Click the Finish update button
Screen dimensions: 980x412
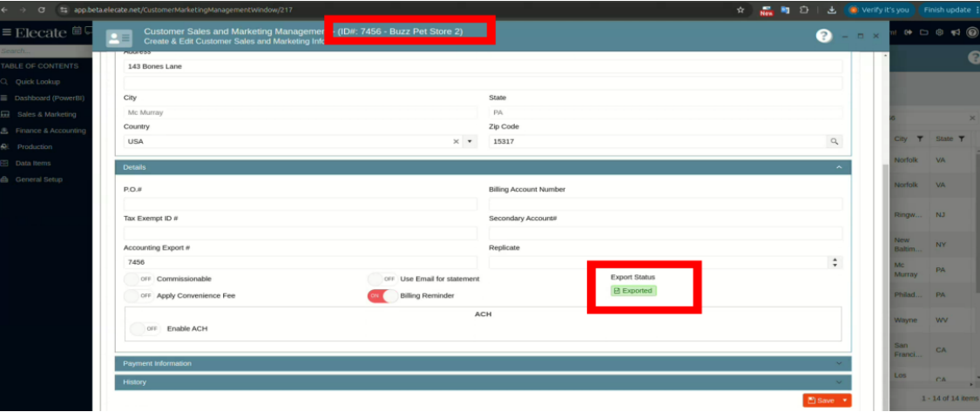(x=947, y=10)
